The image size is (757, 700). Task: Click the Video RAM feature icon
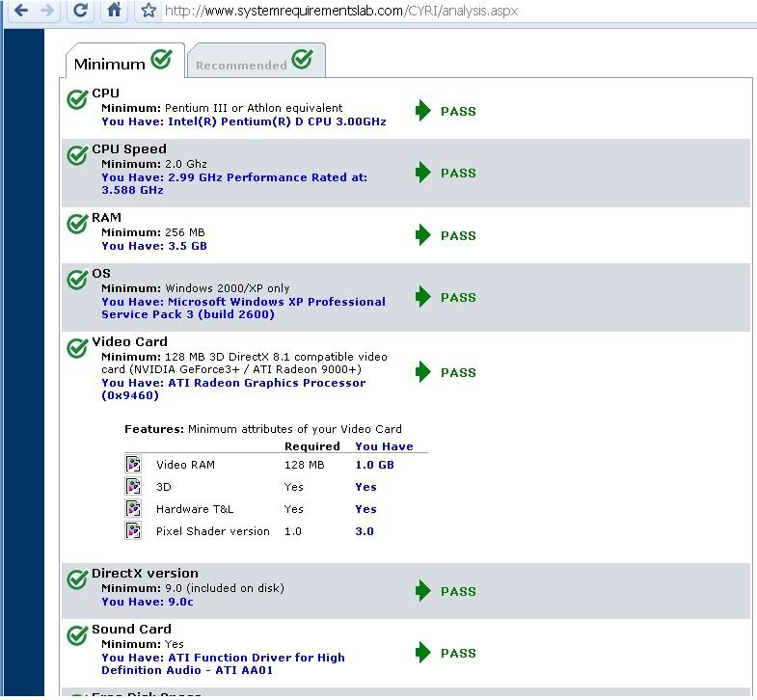[x=133, y=464]
